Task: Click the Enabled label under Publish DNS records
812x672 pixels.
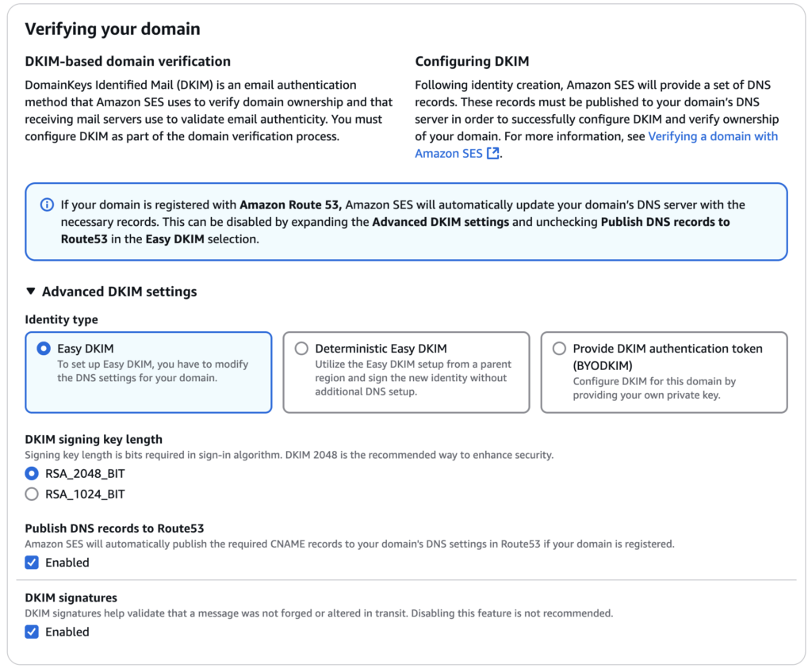Action: pos(67,563)
